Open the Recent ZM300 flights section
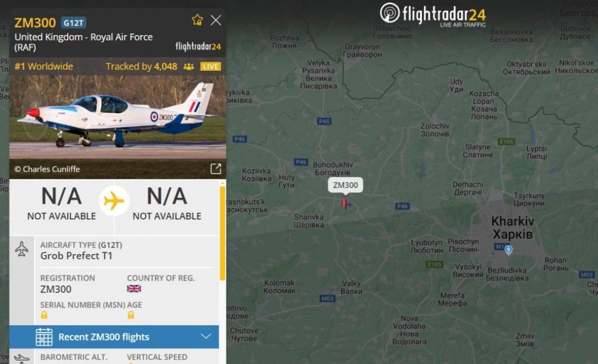The height and width of the screenshot is (364, 598). (114, 337)
